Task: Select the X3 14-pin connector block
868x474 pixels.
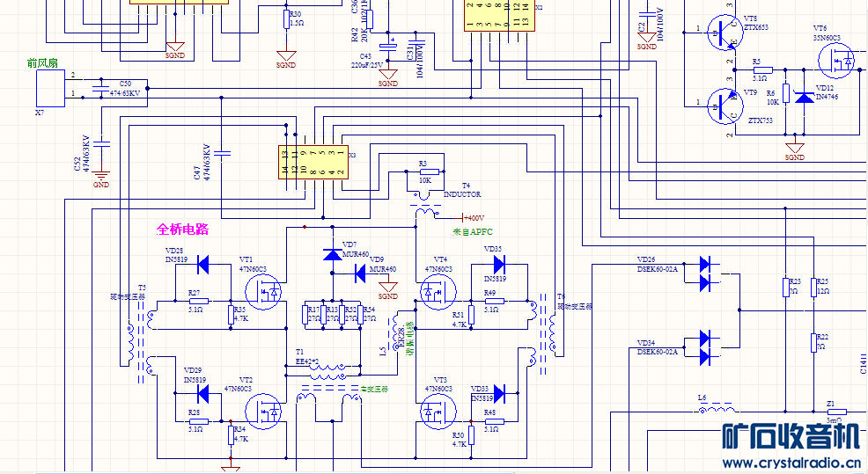Action: tap(313, 162)
